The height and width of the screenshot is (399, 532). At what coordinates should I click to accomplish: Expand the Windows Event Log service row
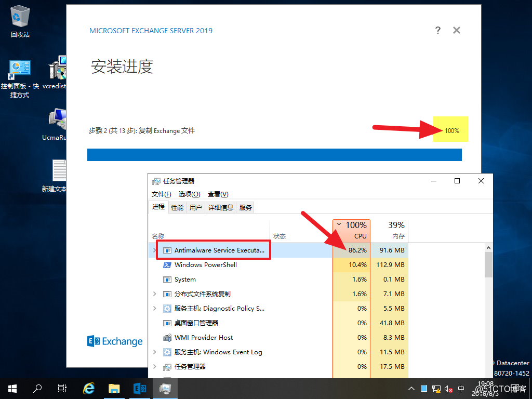pyautogui.click(x=154, y=352)
